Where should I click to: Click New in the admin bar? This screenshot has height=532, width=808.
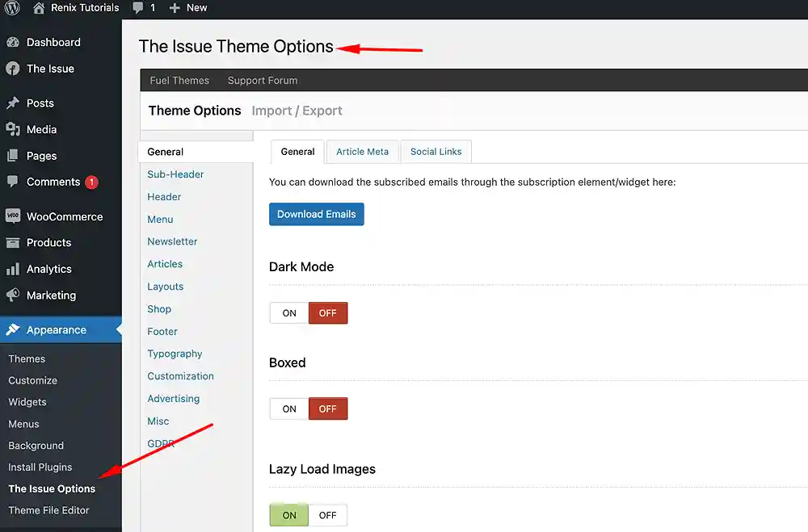(197, 8)
